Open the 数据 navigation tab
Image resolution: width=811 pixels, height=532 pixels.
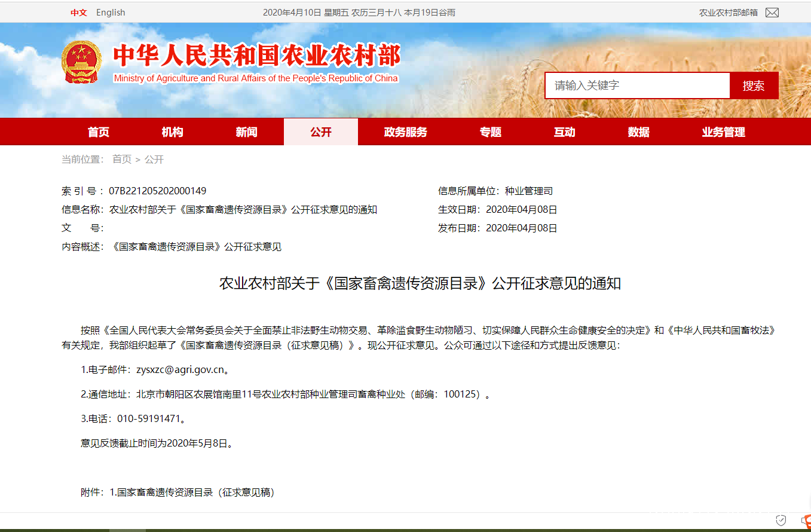639,132
